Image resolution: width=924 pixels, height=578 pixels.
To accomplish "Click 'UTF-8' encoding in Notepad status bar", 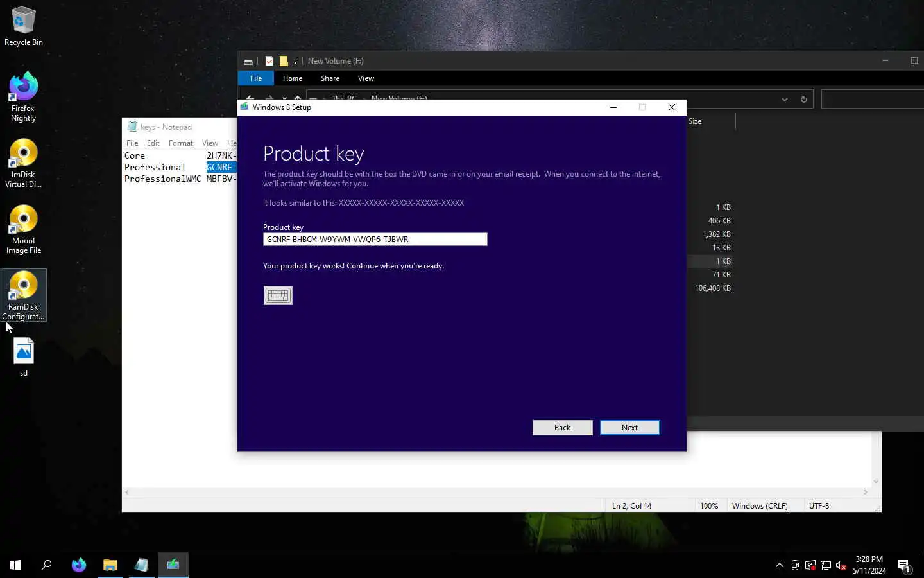I will coord(819,506).
